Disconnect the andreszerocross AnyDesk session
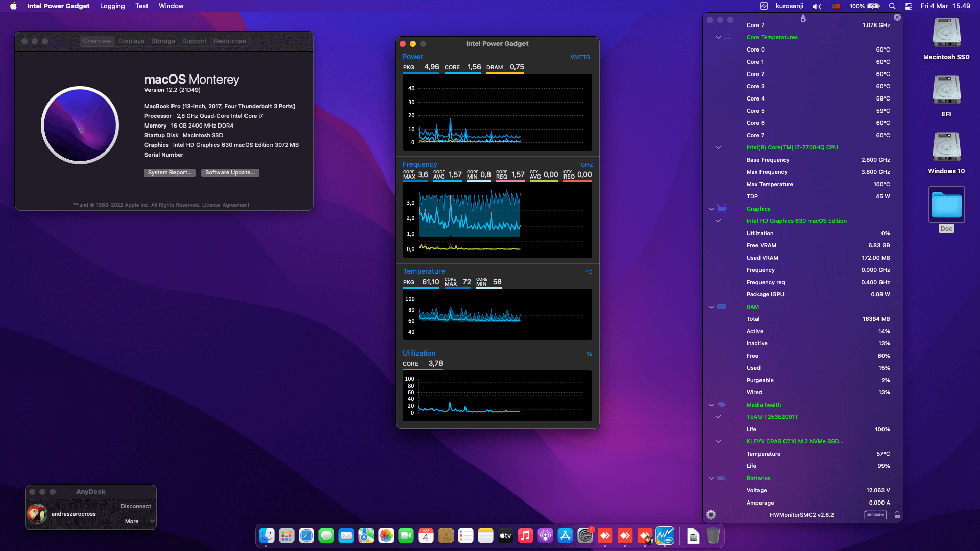 (135, 506)
